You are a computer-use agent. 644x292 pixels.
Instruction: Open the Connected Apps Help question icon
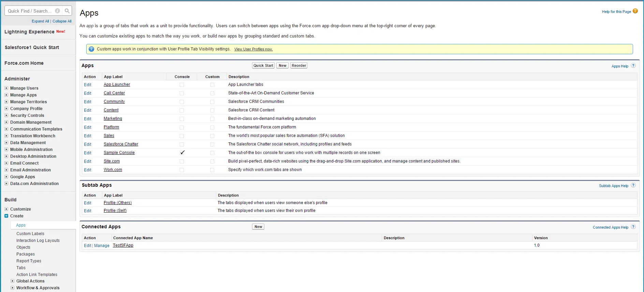633,227
